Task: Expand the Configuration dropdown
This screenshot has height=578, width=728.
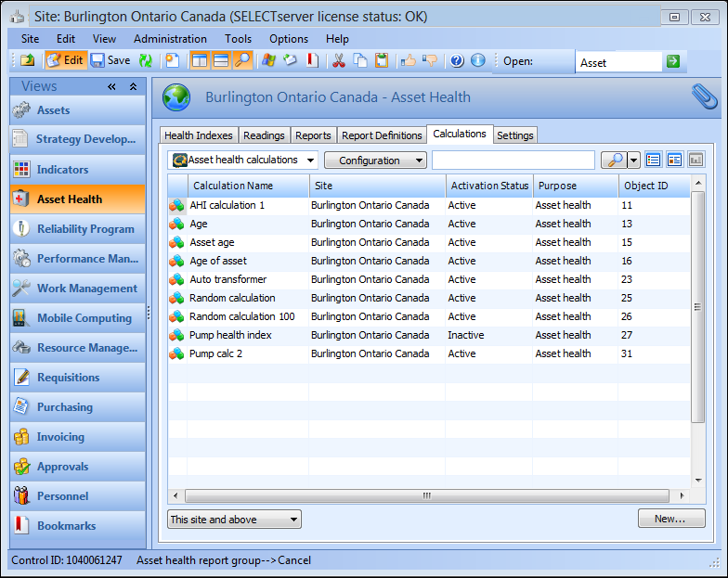Action: pos(375,161)
